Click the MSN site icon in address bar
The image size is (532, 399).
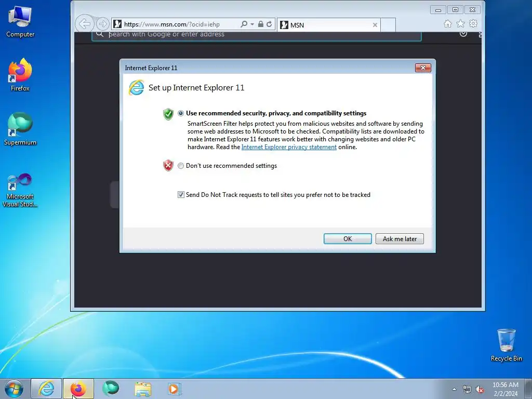click(117, 24)
